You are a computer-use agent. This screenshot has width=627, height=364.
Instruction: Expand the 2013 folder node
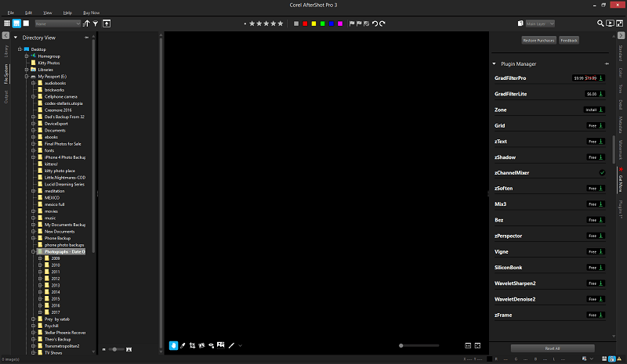click(x=40, y=285)
